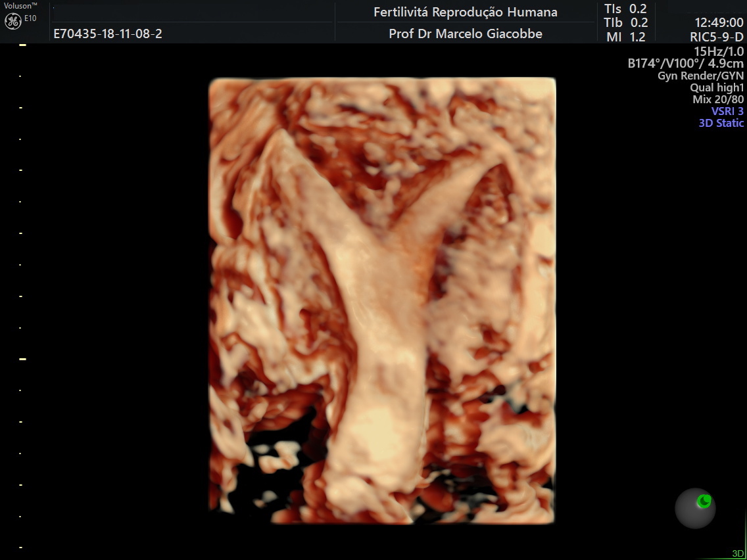Click the Fertilivitá Reprodução Humana clinic name
Viewport: 747px width, 560px height.
pos(466,12)
